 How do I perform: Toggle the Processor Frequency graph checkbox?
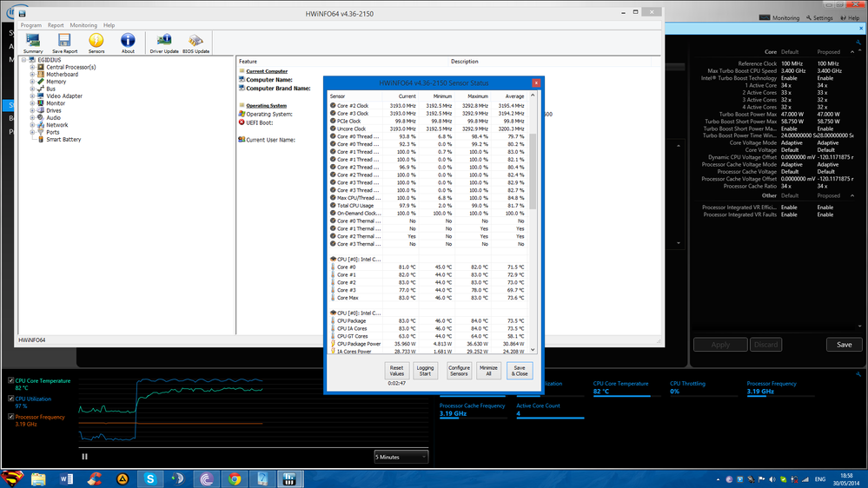(x=10, y=417)
